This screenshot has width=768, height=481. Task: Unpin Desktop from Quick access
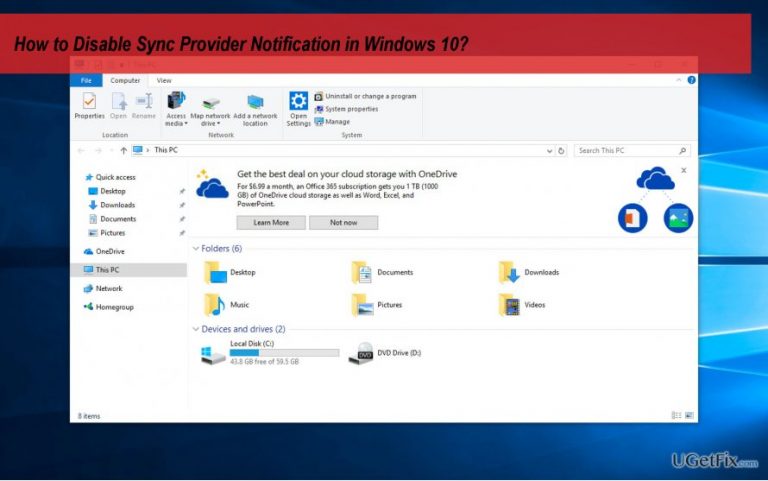pyautogui.click(x=182, y=191)
